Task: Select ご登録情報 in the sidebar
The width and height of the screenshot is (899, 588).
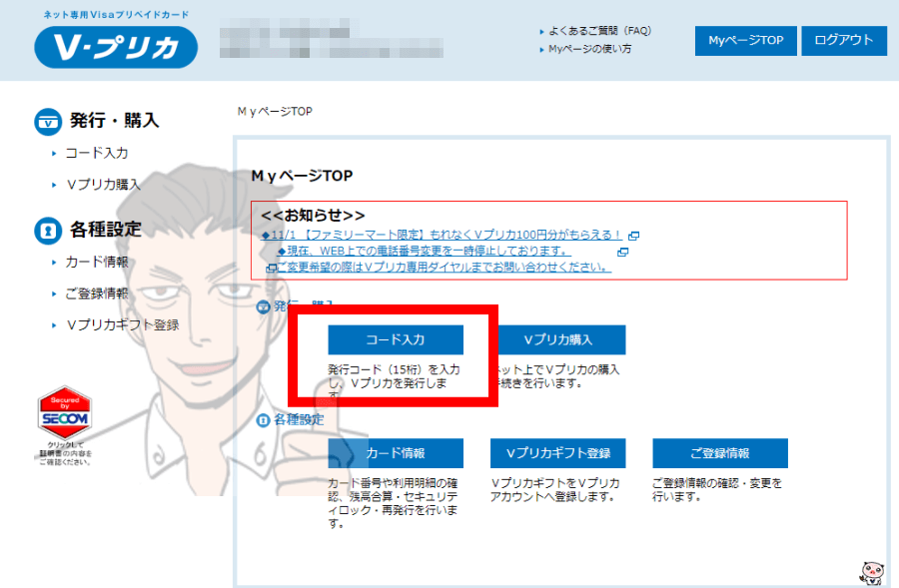Action: click(96, 294)
